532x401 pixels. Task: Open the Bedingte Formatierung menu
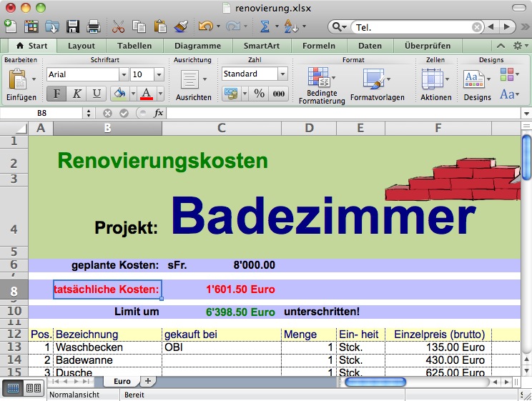pyautogui.click(x=321, y=85)
